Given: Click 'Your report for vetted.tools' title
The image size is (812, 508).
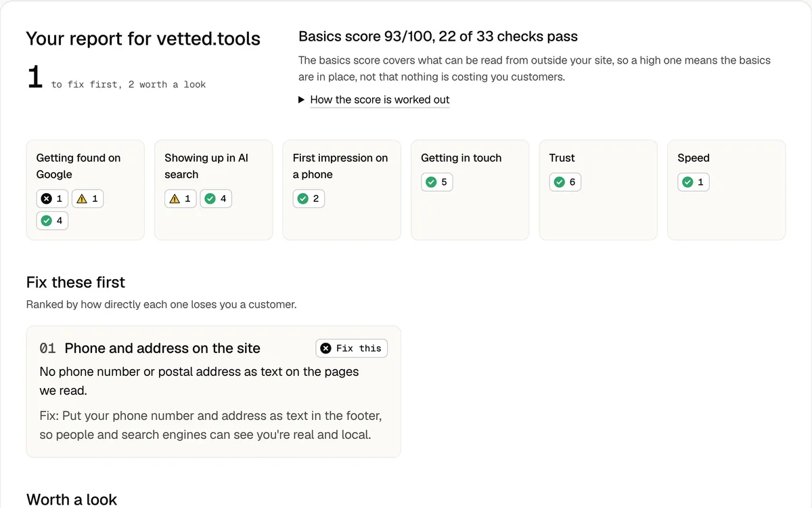Looking at the screenshot, I should coord(143,39).
